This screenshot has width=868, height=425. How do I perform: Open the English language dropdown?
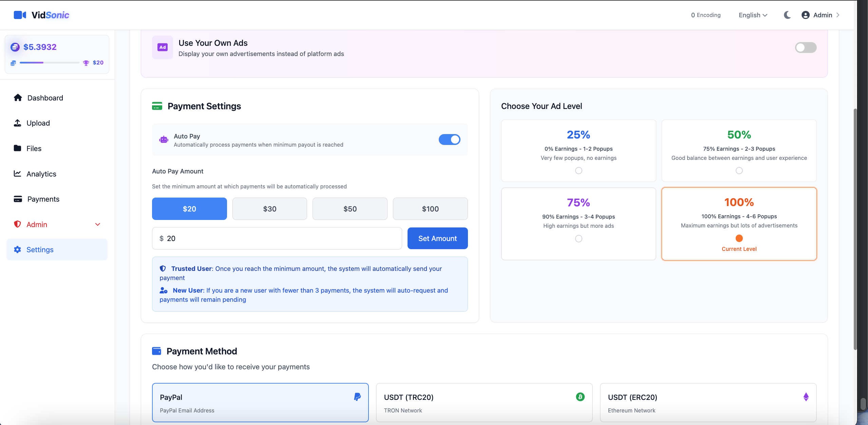(x=753, y=15)
